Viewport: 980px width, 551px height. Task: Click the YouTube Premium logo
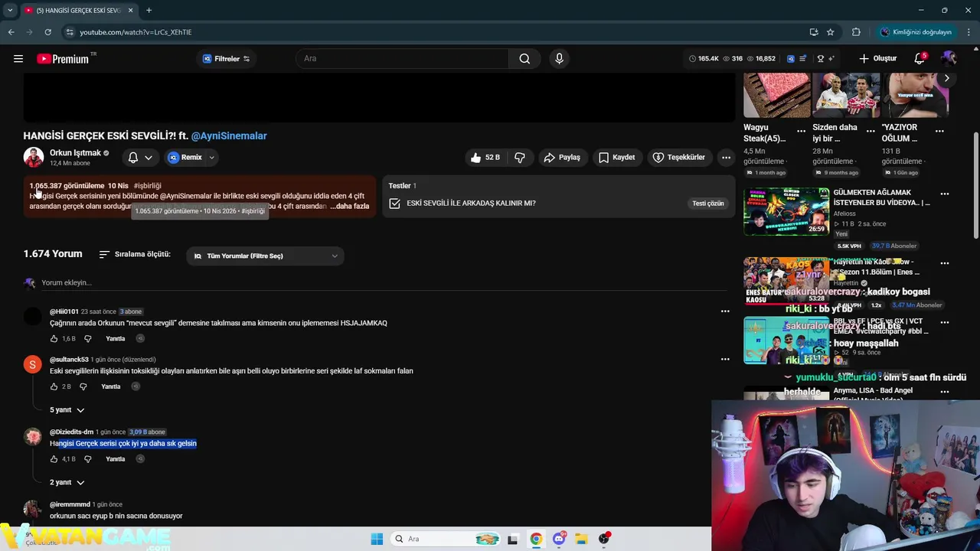click(x=64, y=59)
